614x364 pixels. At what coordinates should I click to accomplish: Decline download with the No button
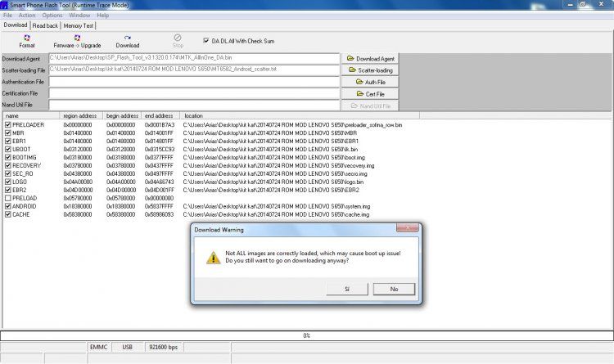pos(394,289)
